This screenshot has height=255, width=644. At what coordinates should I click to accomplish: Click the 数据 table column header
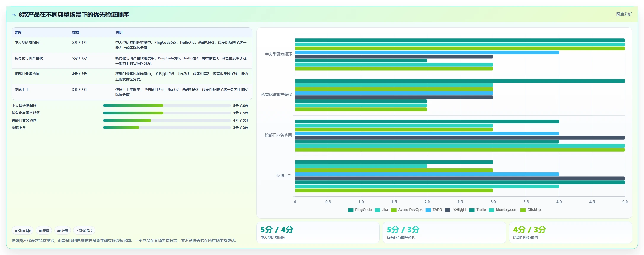coord(76,33)
